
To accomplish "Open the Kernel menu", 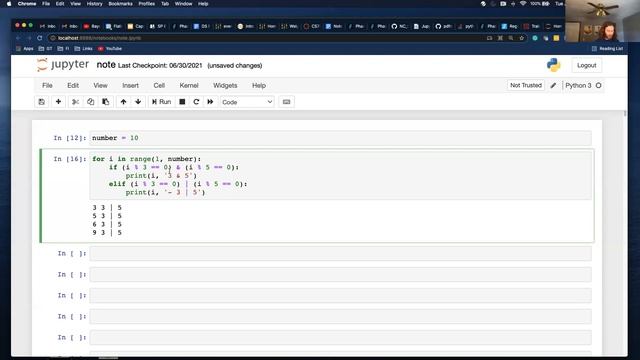I will 189,85.
